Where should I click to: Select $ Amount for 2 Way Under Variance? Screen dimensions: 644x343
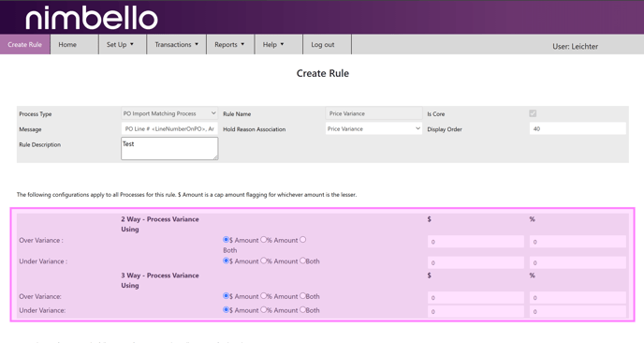point(226,261)
